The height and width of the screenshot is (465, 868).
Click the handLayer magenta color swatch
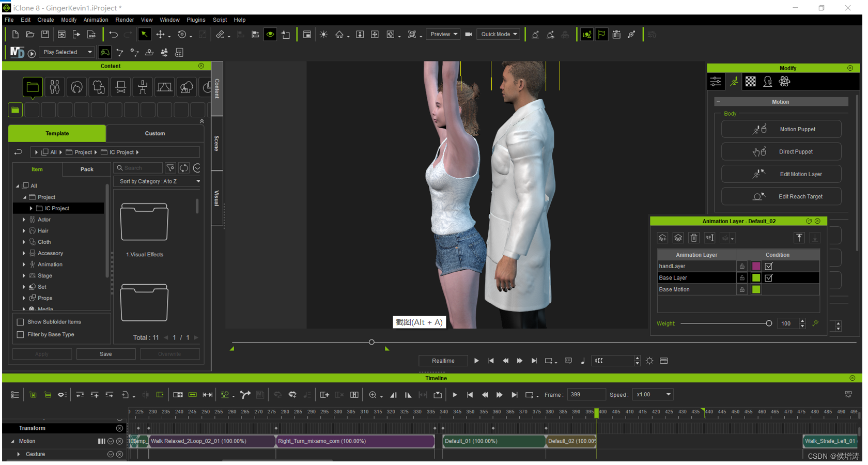pyautogui.click(x=756, y=266)
